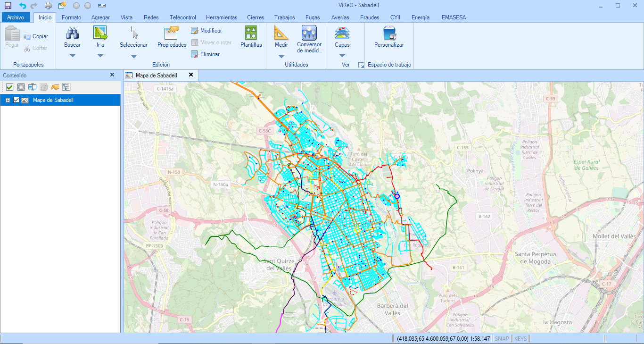Image resolution: width=644 pixels, height=344 pixels.
Task: Open the Archivo menu
Action: pyautogui.click(x=16, y=17)
